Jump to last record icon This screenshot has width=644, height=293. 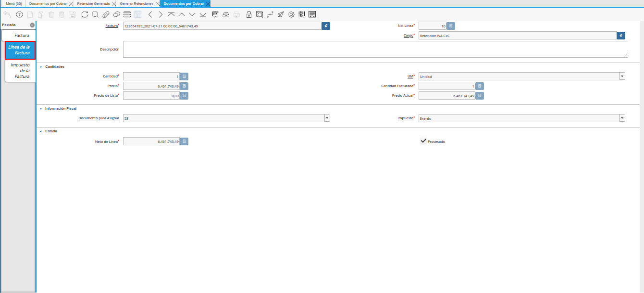point(203,14)
